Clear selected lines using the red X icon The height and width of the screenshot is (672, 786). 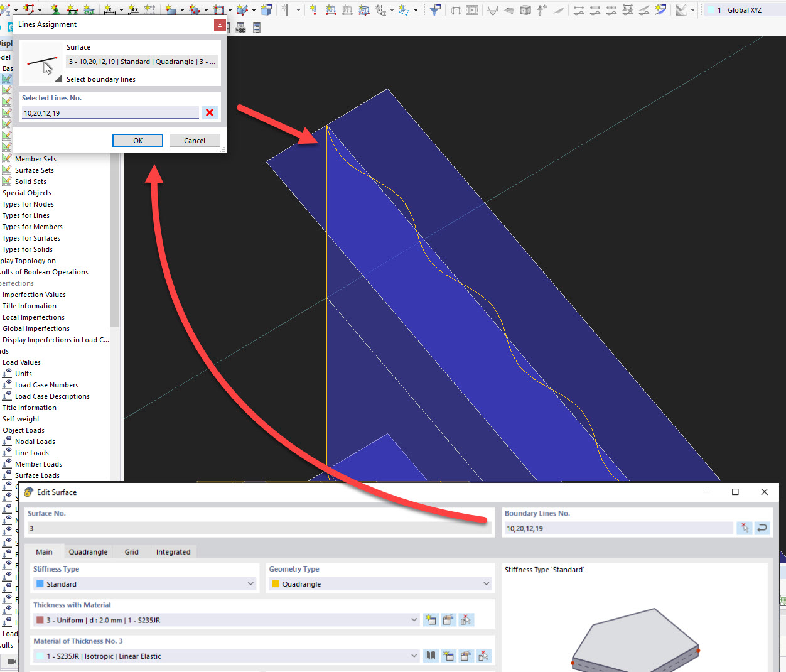[x=209, y=112]
